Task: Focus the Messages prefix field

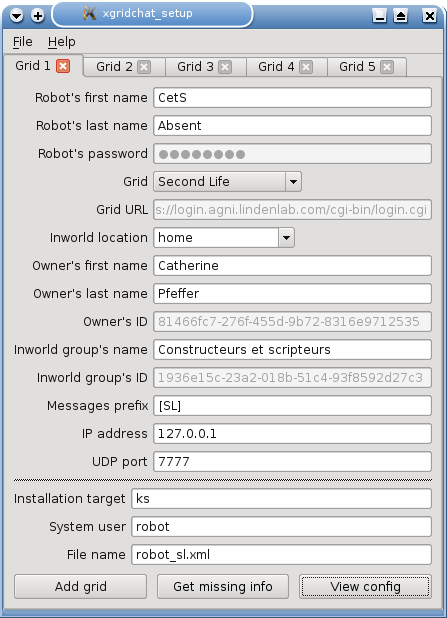Action: (x=292, y=406)
